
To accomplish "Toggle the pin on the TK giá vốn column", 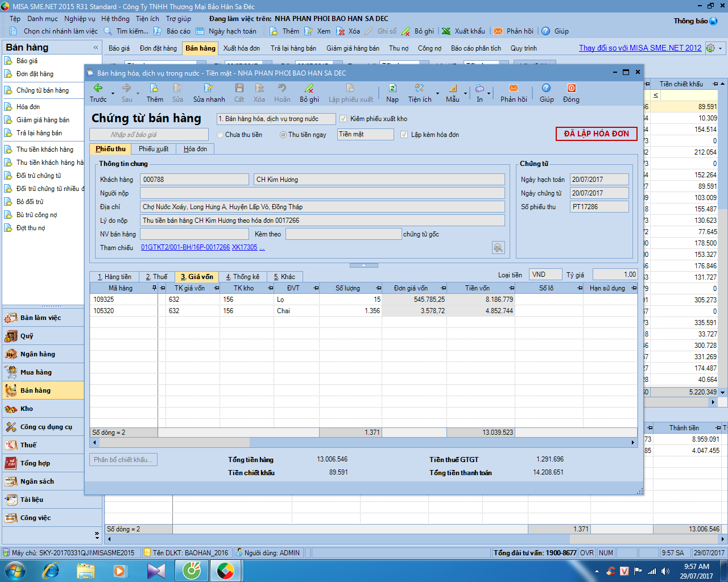I will (x=216, y=288).
